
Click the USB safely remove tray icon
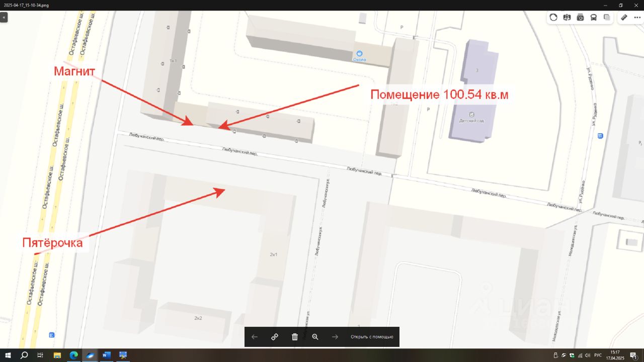click(x=555, y=355)
